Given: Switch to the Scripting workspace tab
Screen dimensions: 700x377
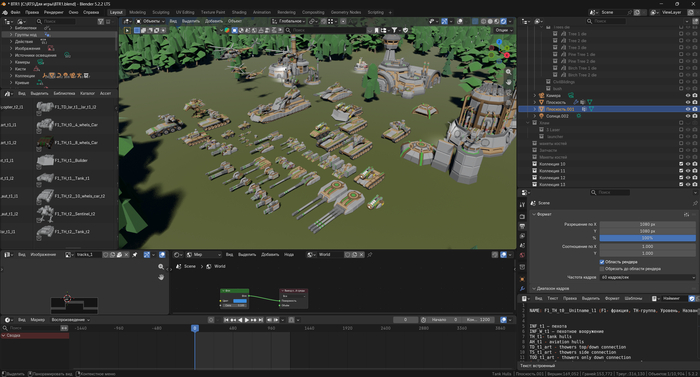Looking at the screenshot, I should pos(375,12).
